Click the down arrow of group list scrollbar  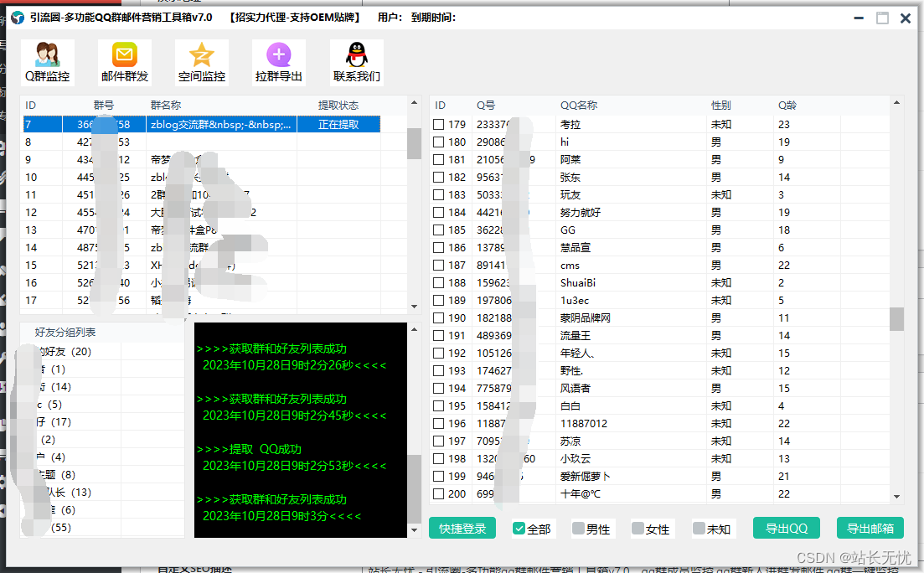click(x=415, y=307)
